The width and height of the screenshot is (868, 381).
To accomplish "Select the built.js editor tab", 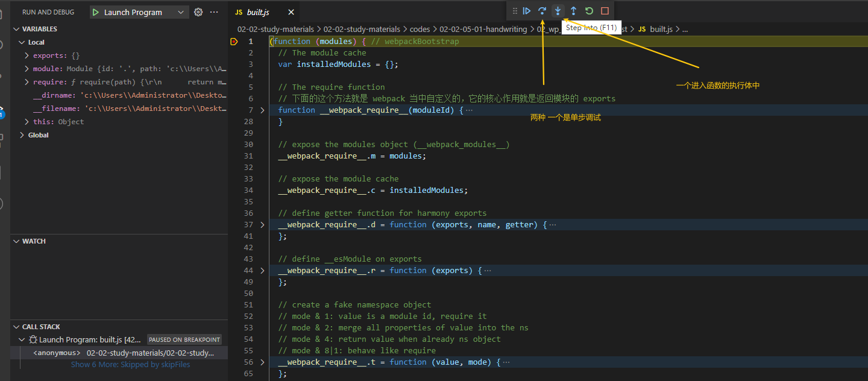I will tap(257, 12).
